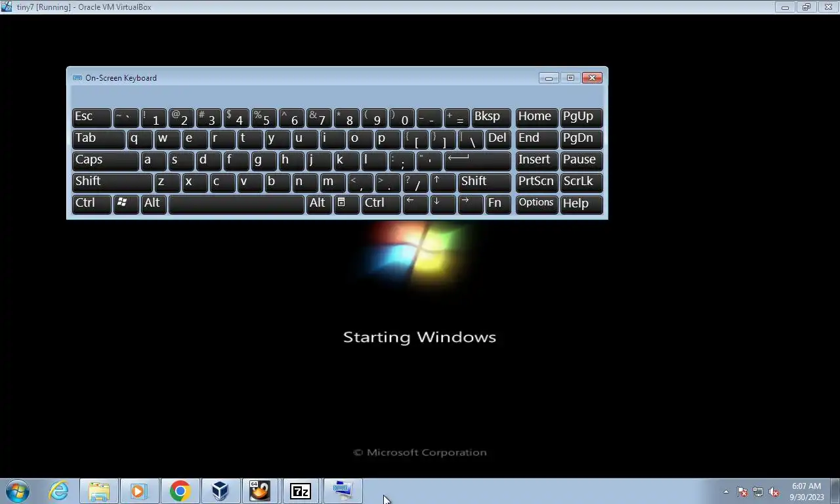
Task: Toggle the right Alt key
Action: pyautogui.click(x=319, y=203)
